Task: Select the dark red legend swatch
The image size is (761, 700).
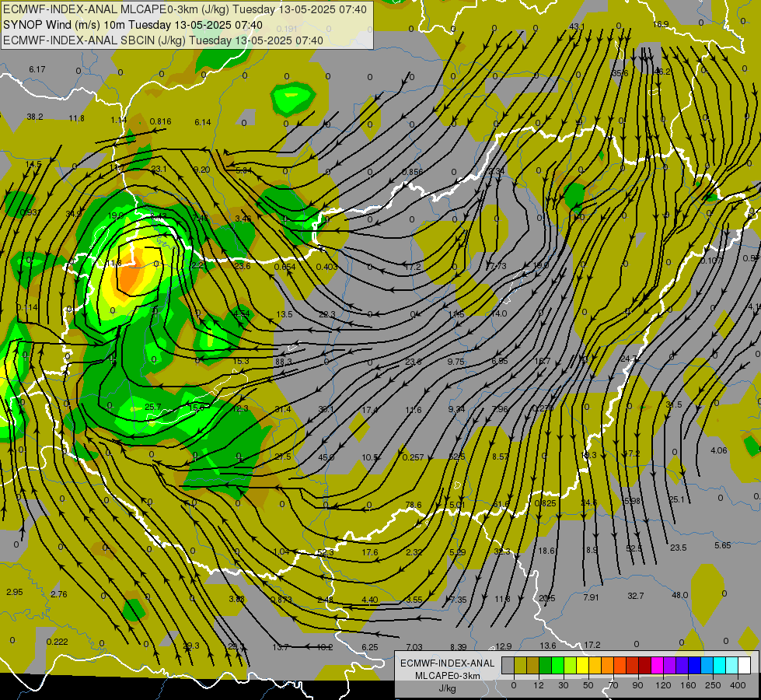Action: coord(645,666)
